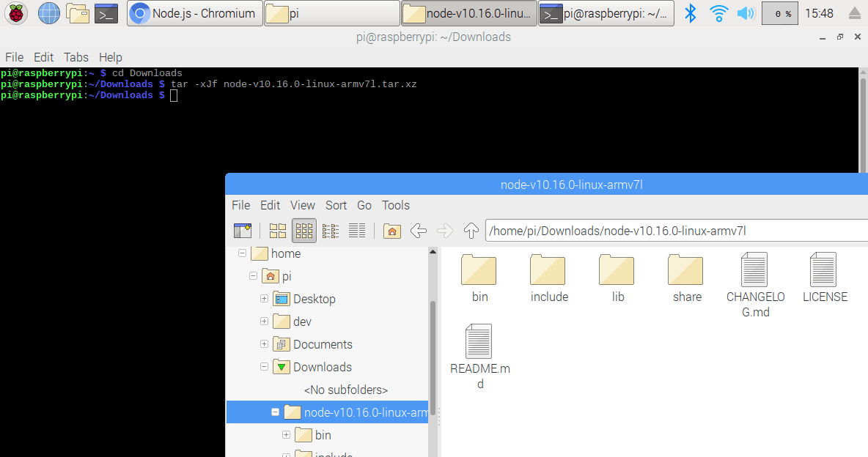Viewport: 868px width, 457px height.
Task: Open the file manager Edit menu
Action: 270,205
